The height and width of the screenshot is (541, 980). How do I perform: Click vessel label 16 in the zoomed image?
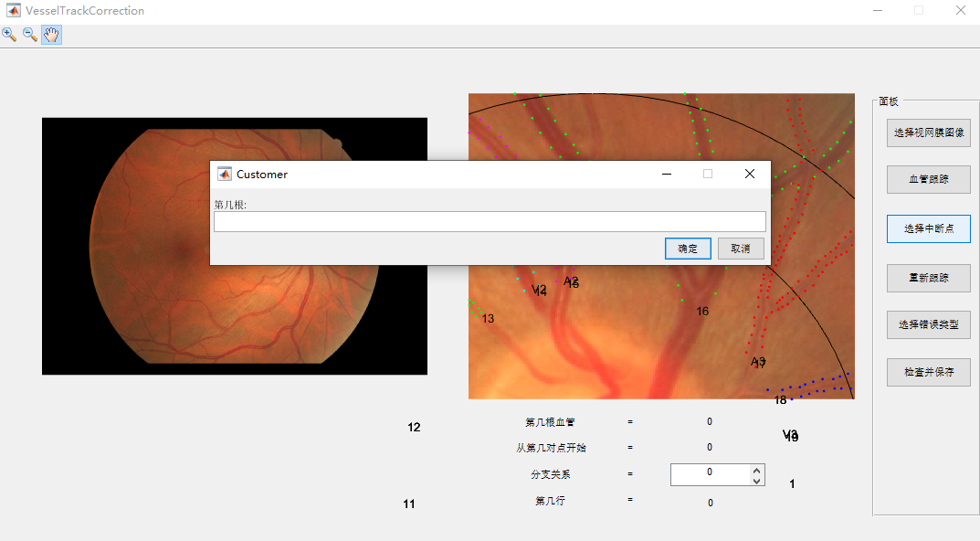point(702,312)
